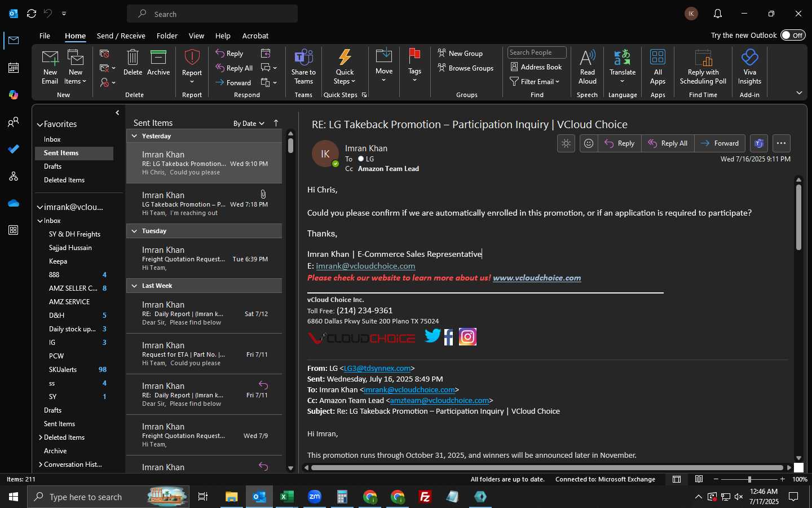Image resolution: width=812 pixels, height=508 pixels.
Task: Open the Filter Email dropdown
Action: pyautogui.click(x=535, y=81)
